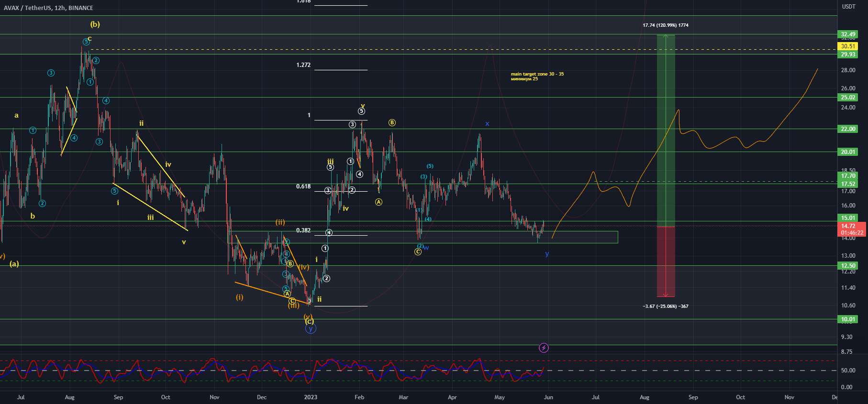The image size is (868, 404).
Task: Click the 'main target zone 30 - 35' note
Action: pyautogui.click(x=537, y=74)
